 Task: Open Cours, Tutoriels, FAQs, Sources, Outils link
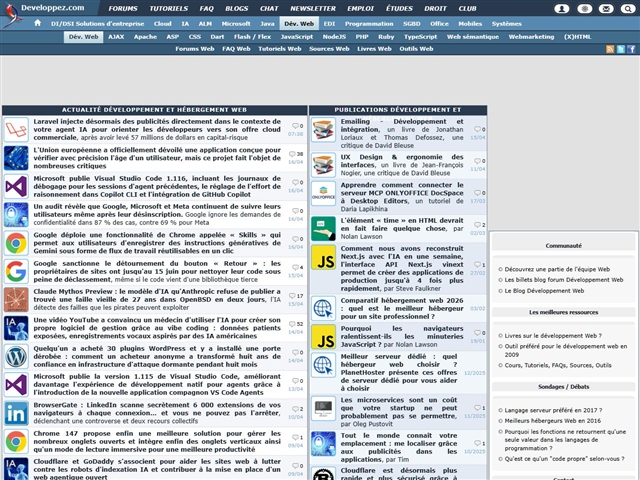[x=558, y=365]
